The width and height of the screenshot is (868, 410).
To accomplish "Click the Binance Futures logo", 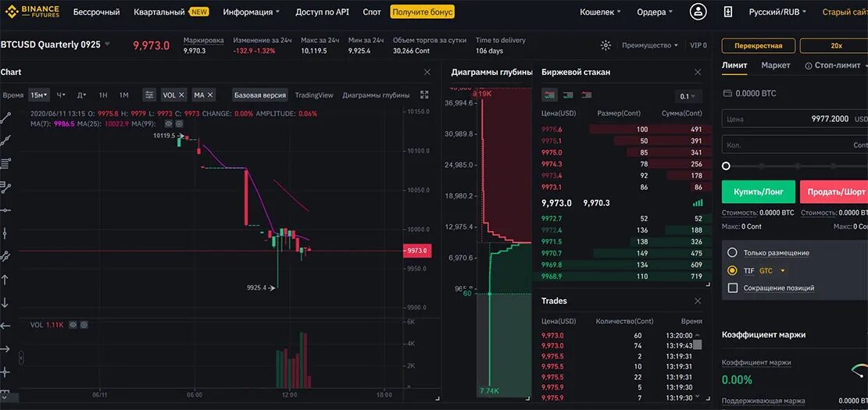I will (30, 12).
